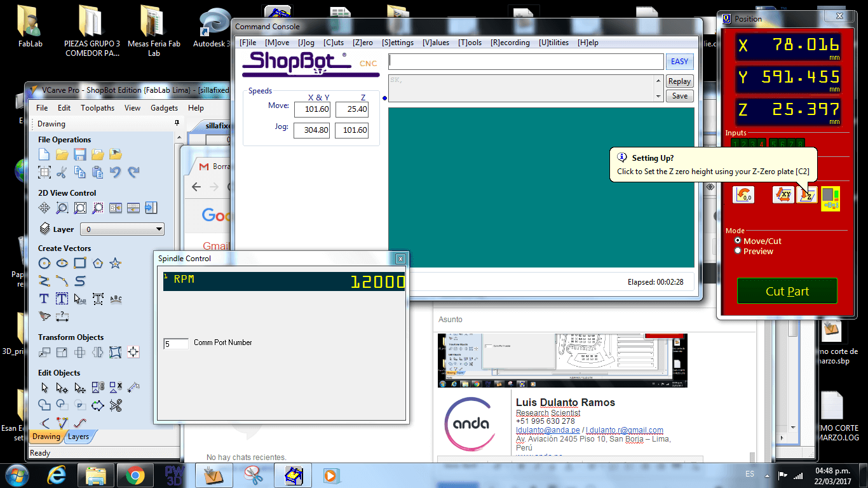Viewport: 868px width, 488px height.
Task: Open Internet Explorer from the taskbar
Action: [57, 475]
